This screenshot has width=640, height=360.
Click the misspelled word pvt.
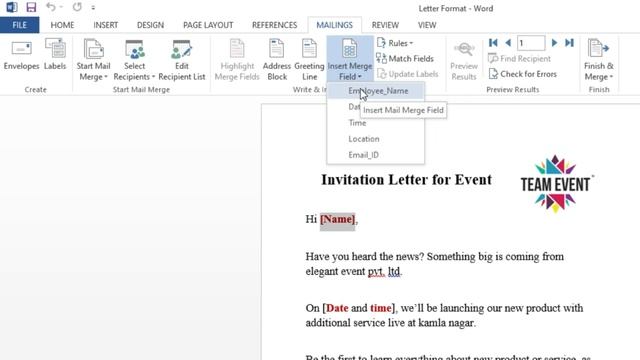pos(376,271)
